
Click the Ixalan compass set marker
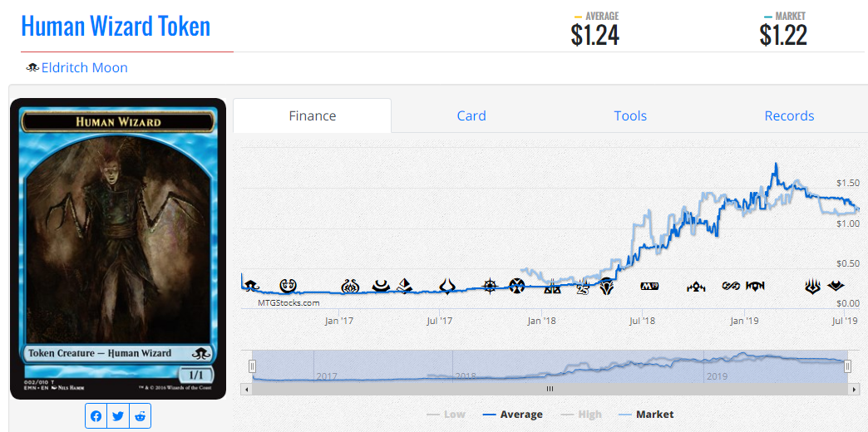coord(491,286)
